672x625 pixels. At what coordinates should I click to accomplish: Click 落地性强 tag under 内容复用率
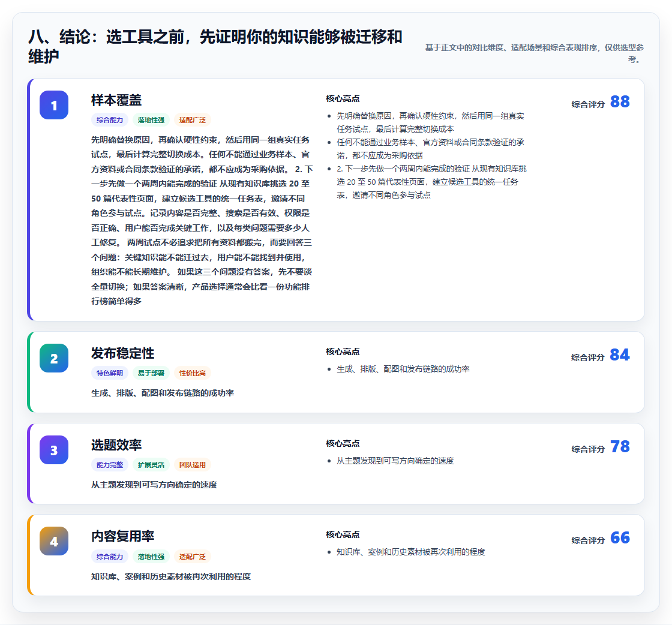tap(151, 557)
